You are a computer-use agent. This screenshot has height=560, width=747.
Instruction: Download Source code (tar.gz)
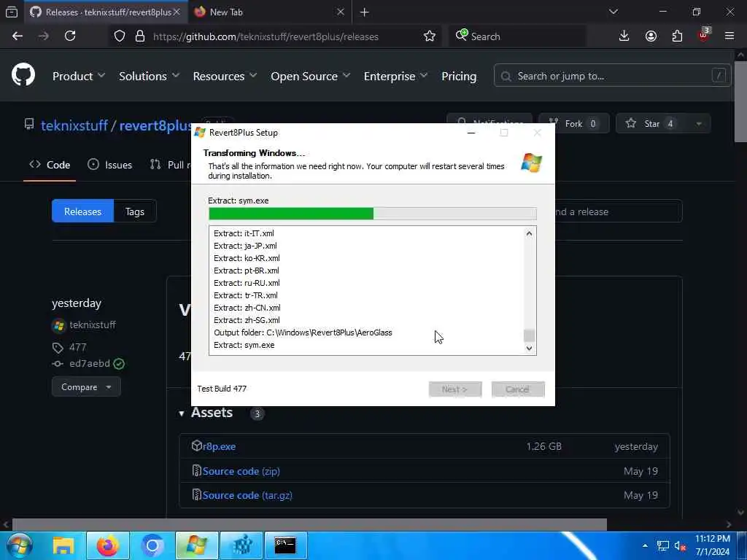point(247,495)
